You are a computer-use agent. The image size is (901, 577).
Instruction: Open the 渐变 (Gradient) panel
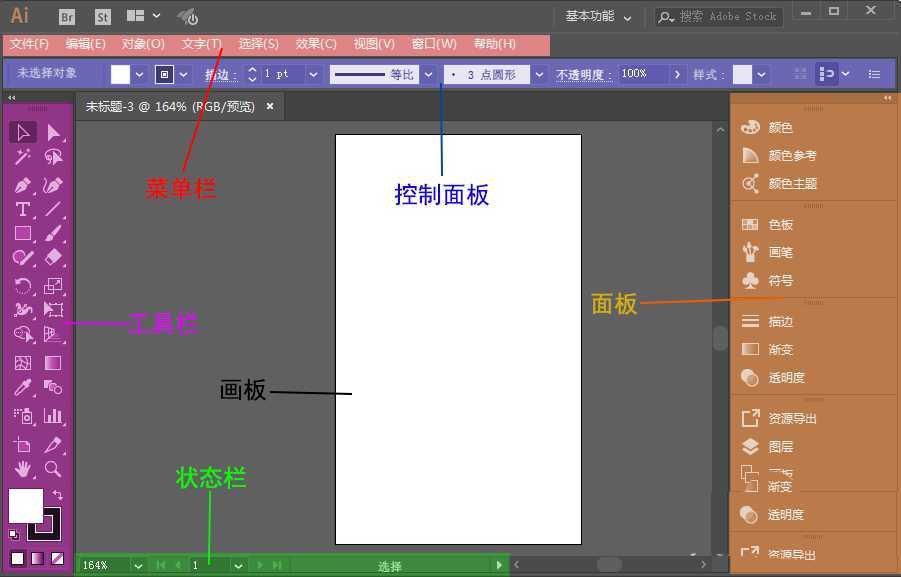coord(768,349)
